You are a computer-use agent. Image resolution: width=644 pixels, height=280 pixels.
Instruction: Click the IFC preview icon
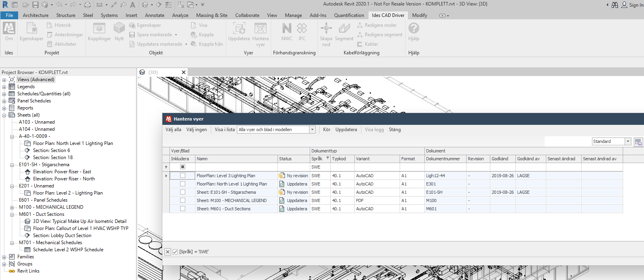[x=302, y=28]
